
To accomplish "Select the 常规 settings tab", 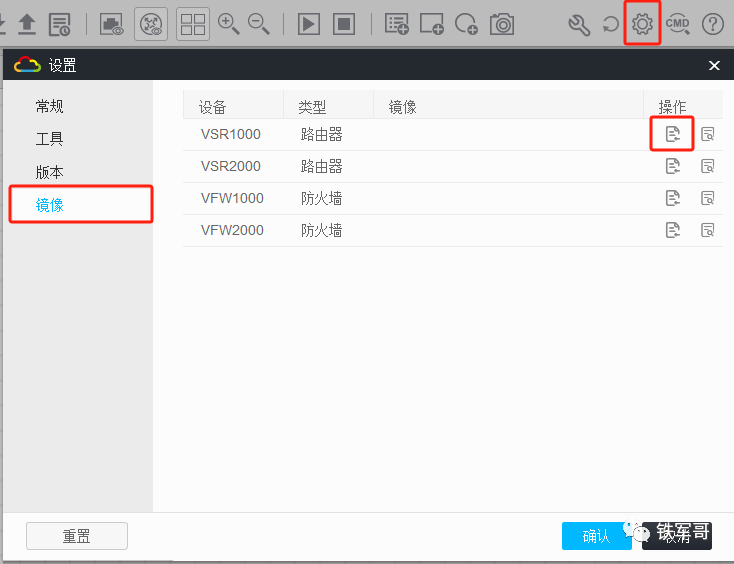I will 50,106.
